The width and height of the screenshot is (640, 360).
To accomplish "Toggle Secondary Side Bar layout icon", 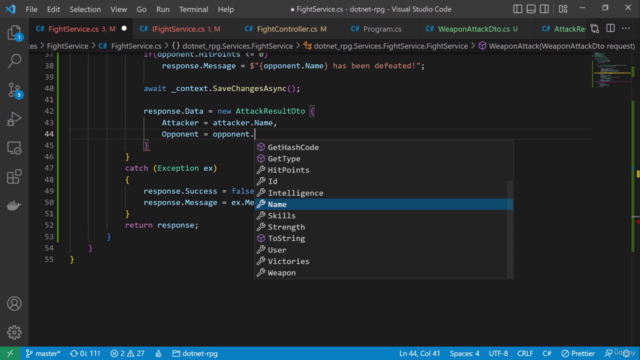I will (x=544, y=9).
